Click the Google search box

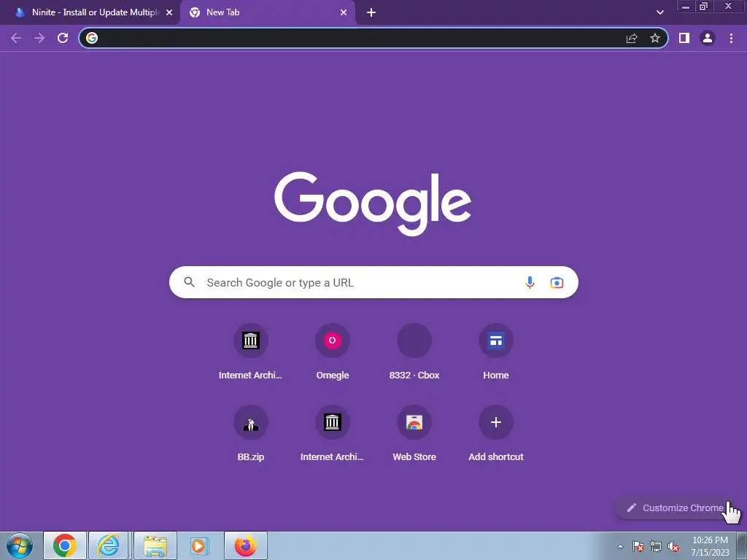point(373,282)
